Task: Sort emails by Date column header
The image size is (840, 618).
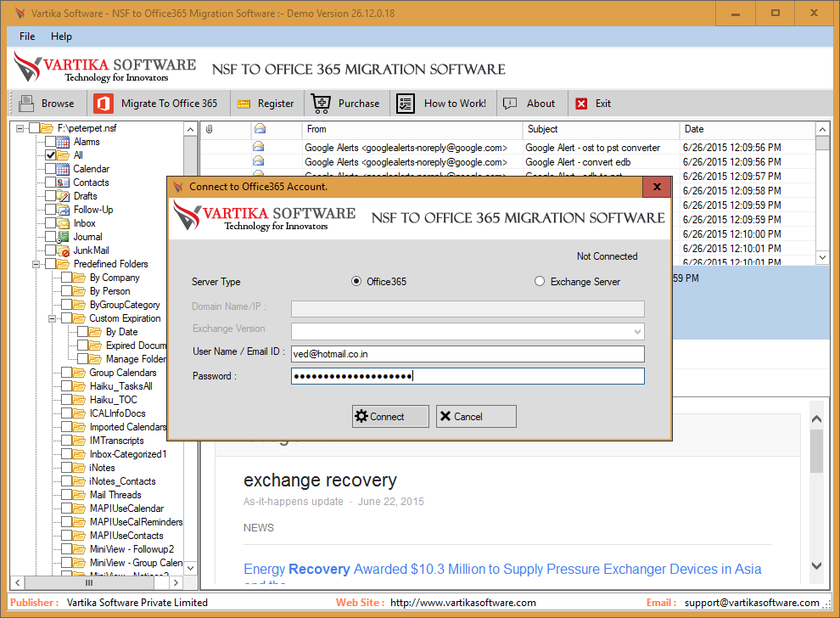Action: tap(748, 129)
